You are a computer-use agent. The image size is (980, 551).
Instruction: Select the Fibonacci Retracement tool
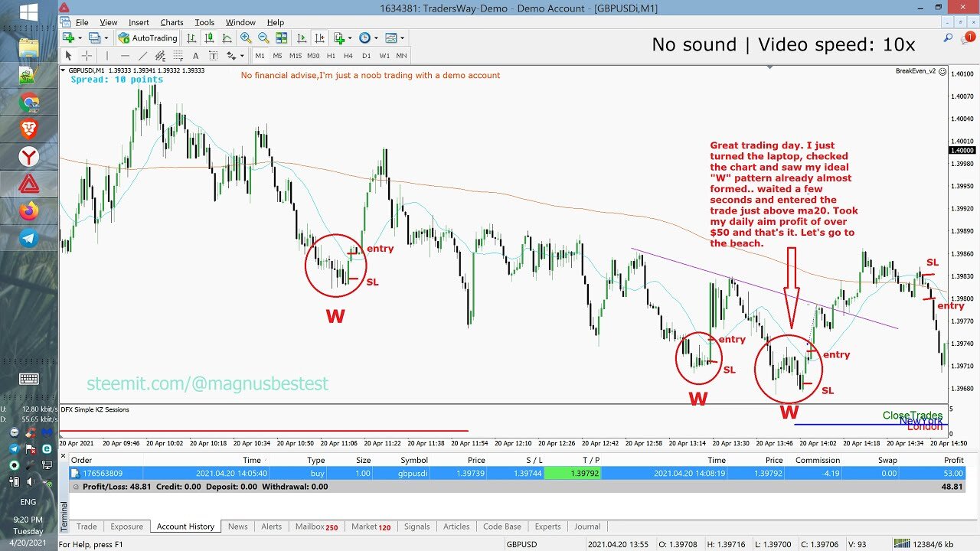point(178,56)
